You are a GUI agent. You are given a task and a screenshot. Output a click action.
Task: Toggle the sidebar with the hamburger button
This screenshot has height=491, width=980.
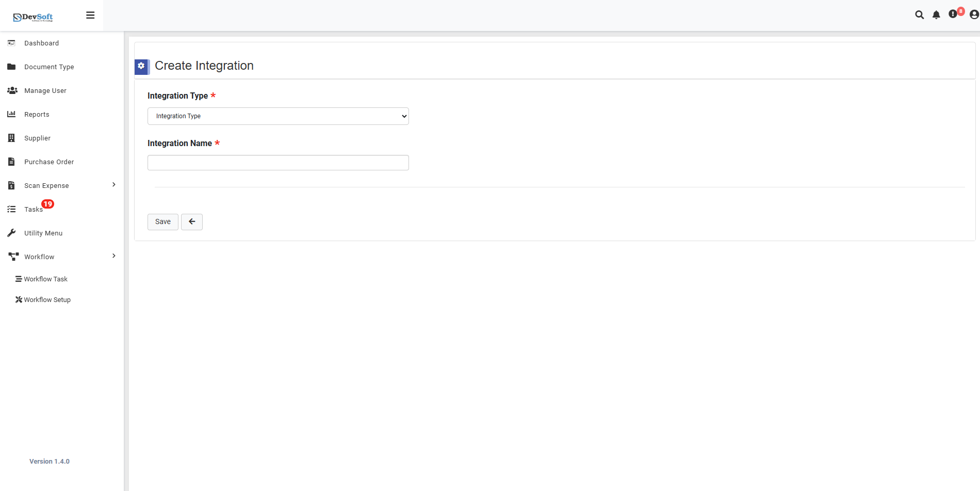point(90,15)
